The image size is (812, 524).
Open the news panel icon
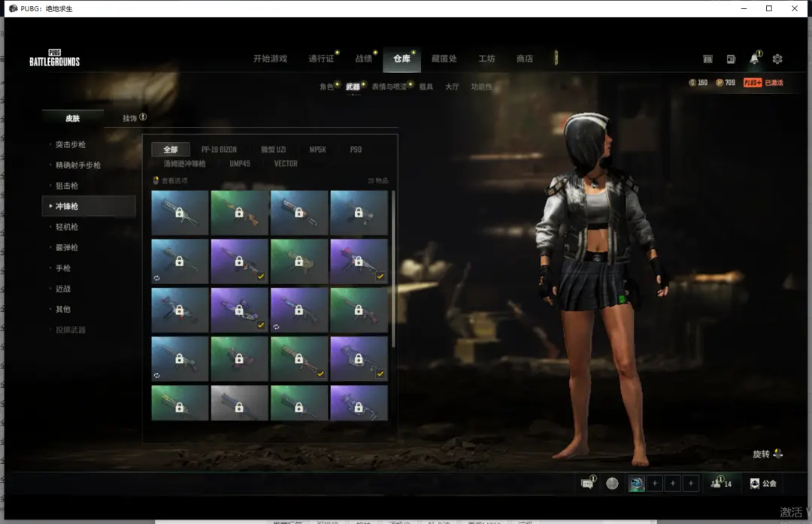[x=731, y=59]
